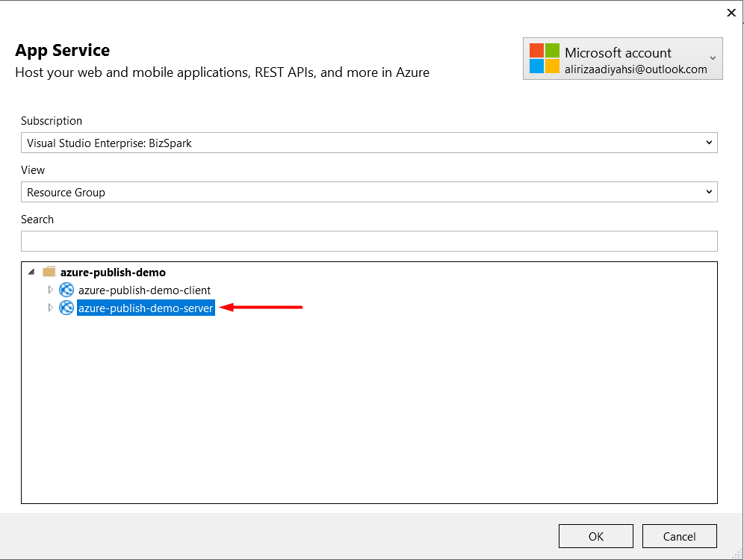Select azure-publish-demo-server in the tree
The width and height of the screenshot is (744, 560).
(146, 308)
